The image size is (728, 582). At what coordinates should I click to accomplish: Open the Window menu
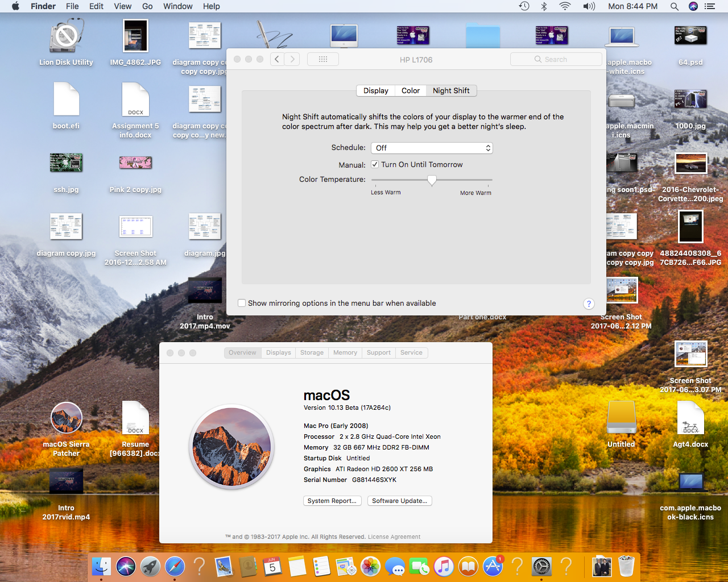coord(178,6)
